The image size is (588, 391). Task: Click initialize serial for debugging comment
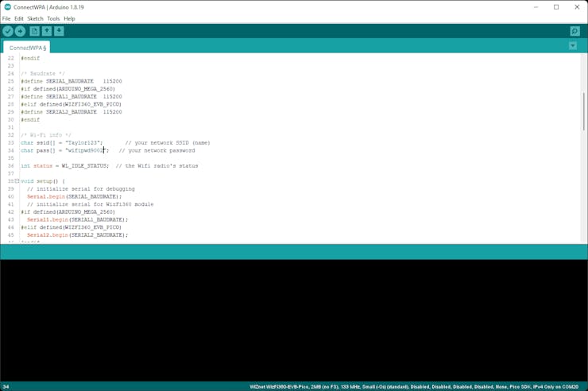click(80, 189)
